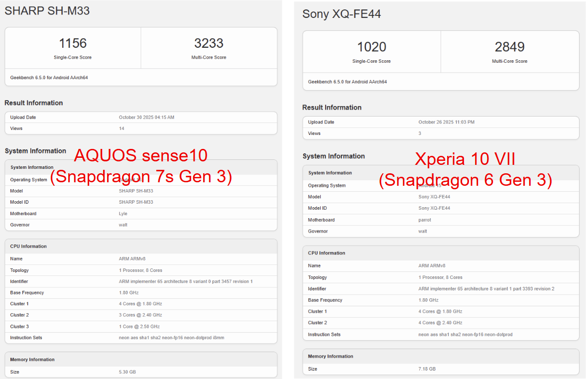The height and width of the screenshot is (379, 588).
Task: Click the 5.30 GB memory size
Action: pyautogui.click(x=127, y=372)
